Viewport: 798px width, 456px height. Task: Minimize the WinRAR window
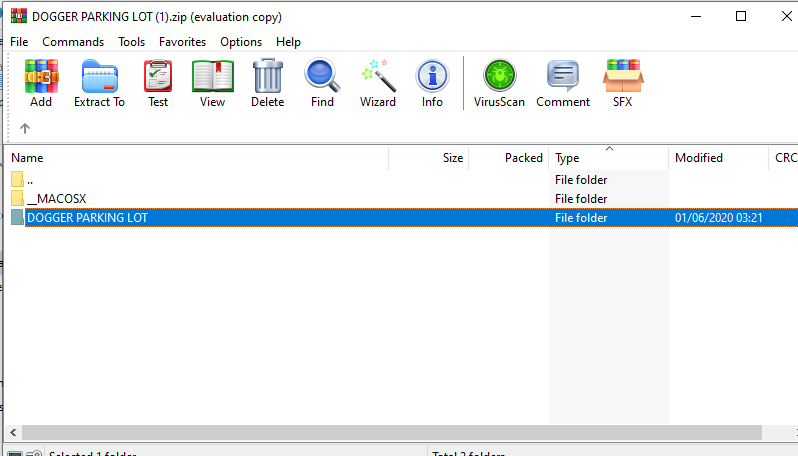(696, 16)
